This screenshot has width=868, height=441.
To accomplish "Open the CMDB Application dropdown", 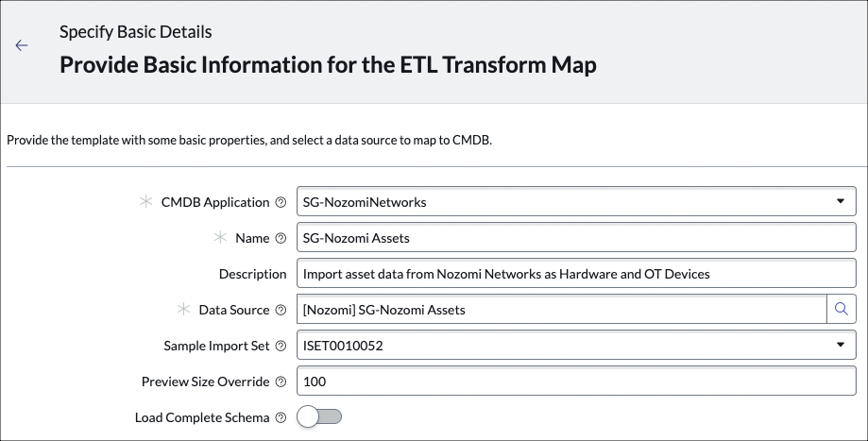I will pyautogui.click(x=576, y=201).
